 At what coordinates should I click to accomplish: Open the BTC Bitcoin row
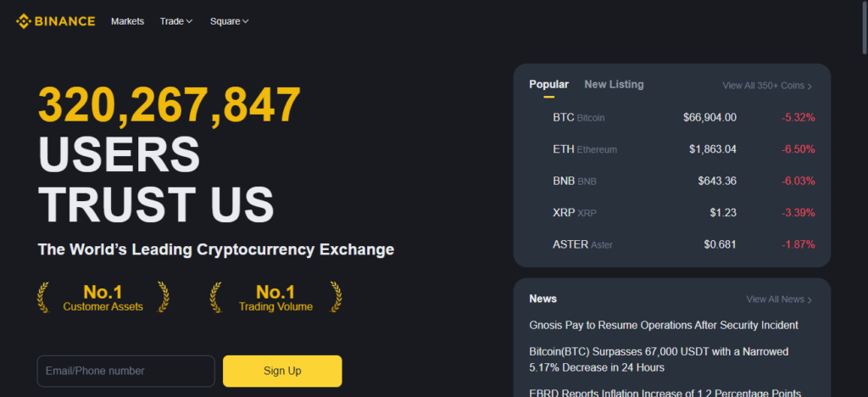point(672,117)
